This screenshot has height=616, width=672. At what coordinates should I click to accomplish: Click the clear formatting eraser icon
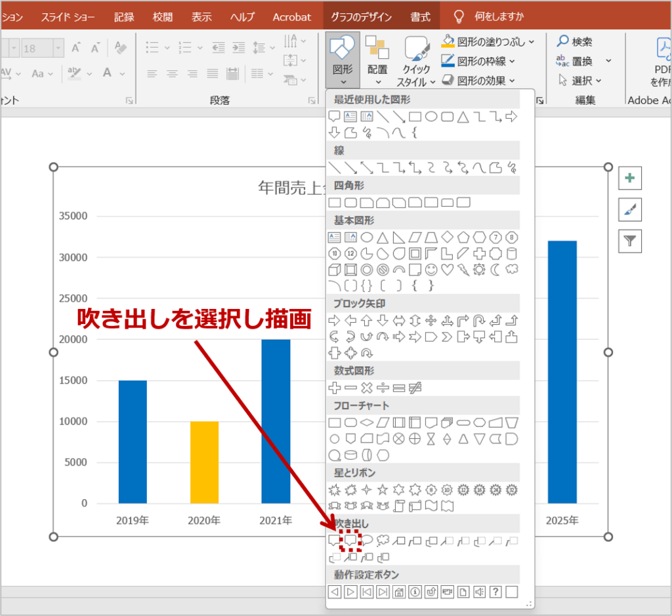[x=121, y=47]
